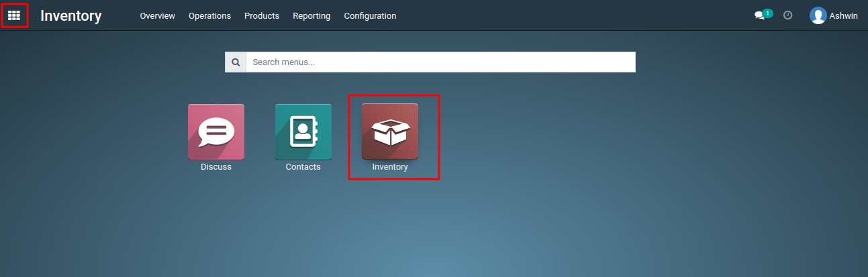
Task: Open the conversations chat icon
Action: [x=760, y=15]
